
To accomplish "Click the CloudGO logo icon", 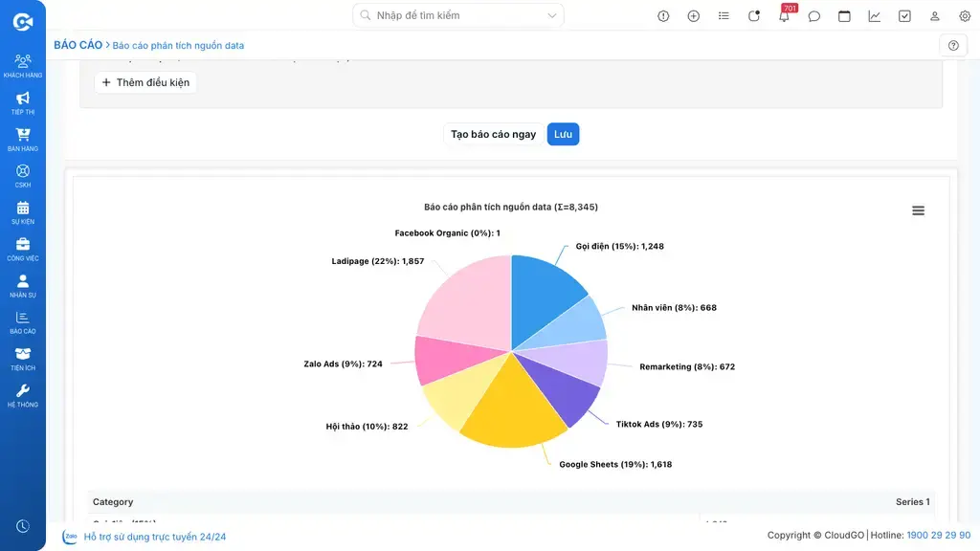I will click(23, 22).
